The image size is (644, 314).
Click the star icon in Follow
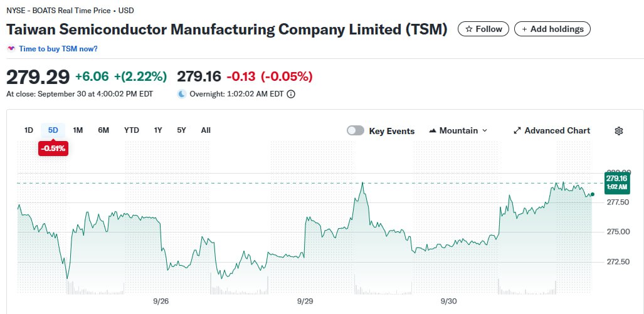point(468,29)
